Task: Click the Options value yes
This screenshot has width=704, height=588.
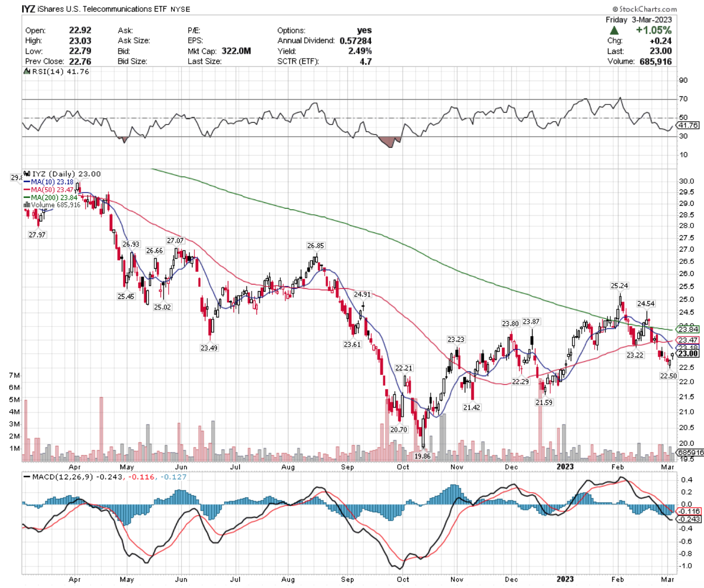Action: [364, 30]
